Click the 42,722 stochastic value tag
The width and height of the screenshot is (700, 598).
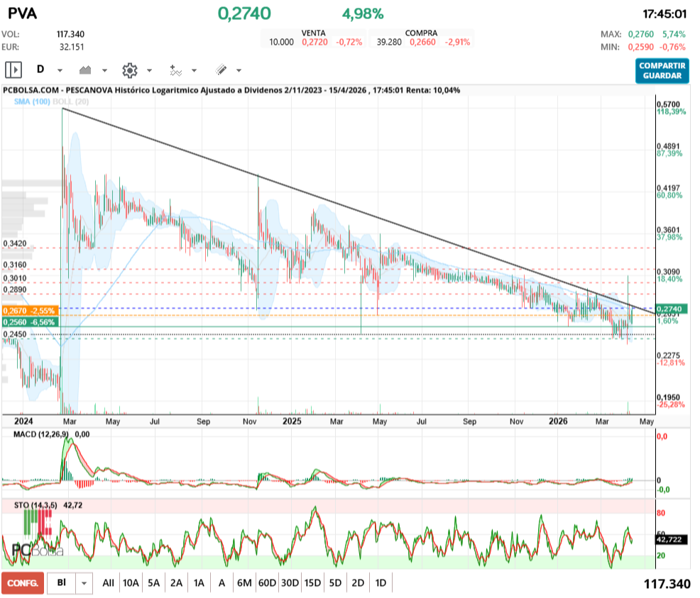[672, 540]
